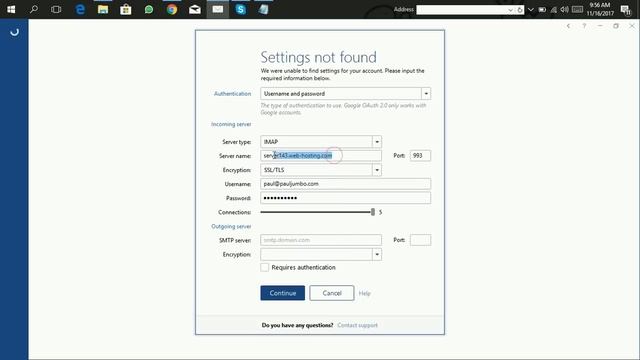Open taskbar search magnifier

click(34, 9)
